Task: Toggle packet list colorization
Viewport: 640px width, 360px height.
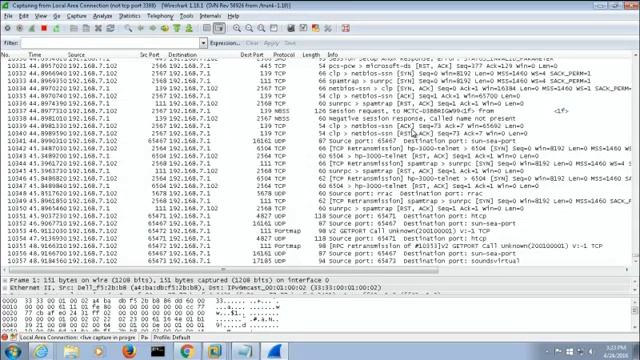Action: (x=207, y=28)
